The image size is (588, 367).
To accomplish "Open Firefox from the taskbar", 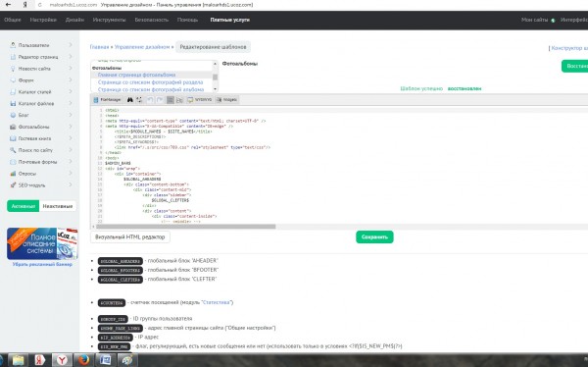I will click(x=84, y=360).
